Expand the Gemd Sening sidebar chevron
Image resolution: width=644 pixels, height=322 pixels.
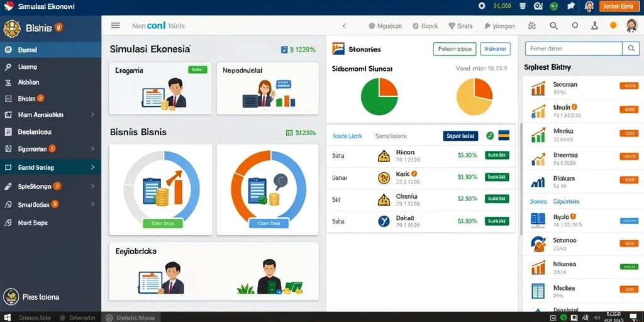(x=93, y=167)
